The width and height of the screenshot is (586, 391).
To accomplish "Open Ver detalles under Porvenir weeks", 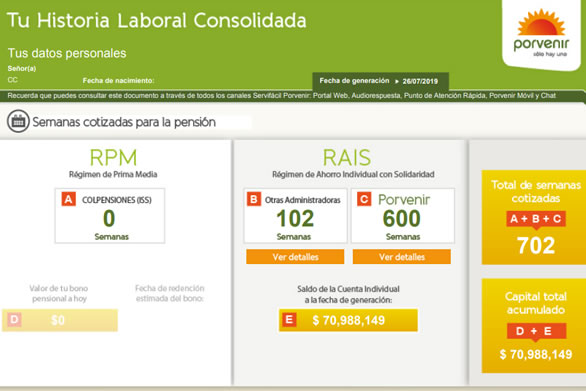I will coord(402,257).
